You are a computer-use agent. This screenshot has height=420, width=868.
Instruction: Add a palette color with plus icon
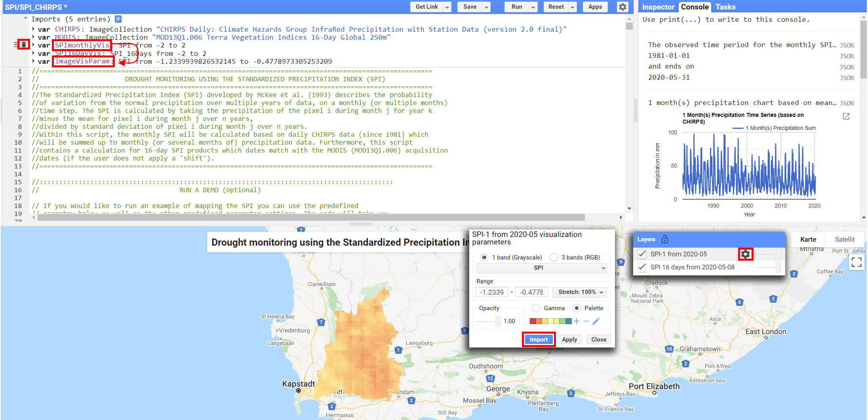[577, 321]
